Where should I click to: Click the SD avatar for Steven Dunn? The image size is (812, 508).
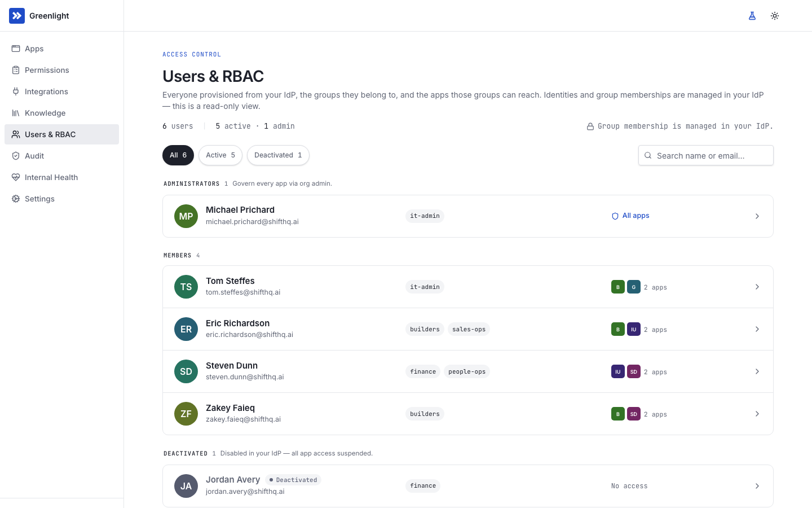[186, 371]
